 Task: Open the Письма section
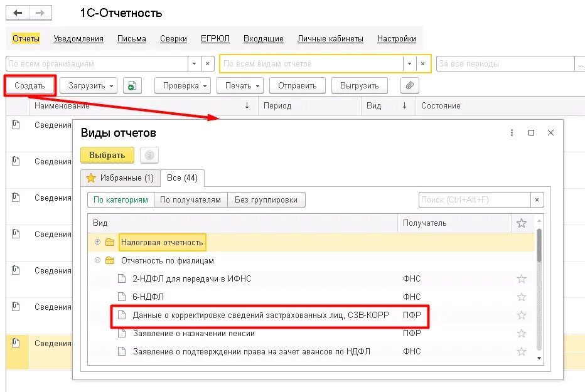point(132,39)
